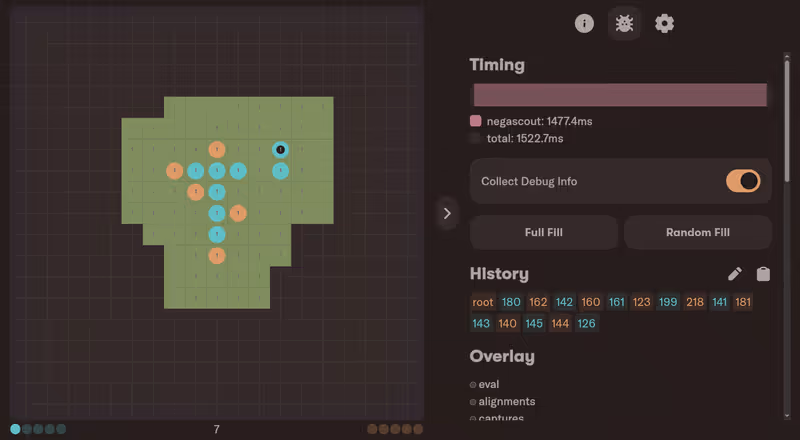Click the side panel vertical scrollbar
Image resolution: width=800 pixels, height=440 pixels.
[787, 110]
